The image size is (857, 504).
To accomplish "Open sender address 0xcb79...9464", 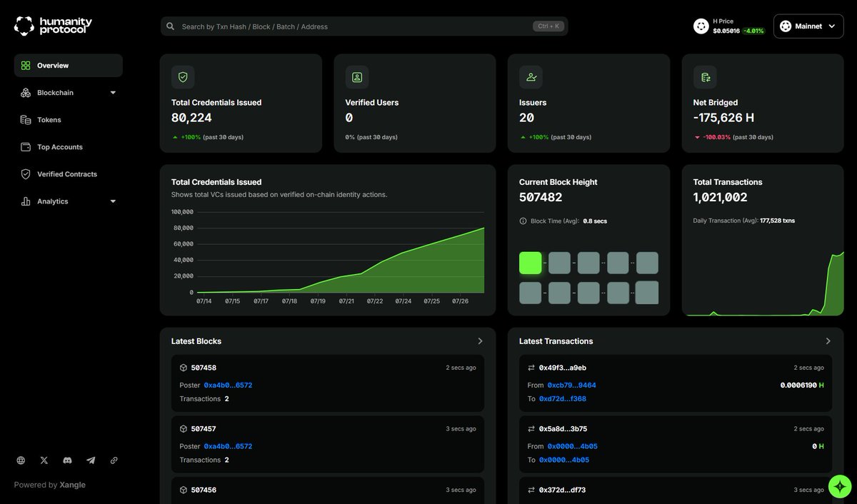I will pos(571,385).
